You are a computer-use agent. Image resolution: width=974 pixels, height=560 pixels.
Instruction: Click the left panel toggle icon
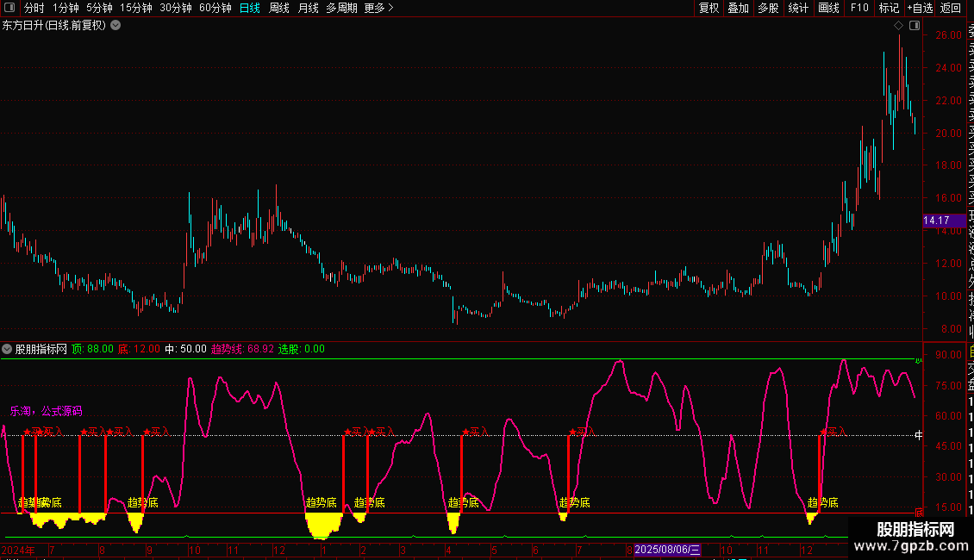point(10,8)
